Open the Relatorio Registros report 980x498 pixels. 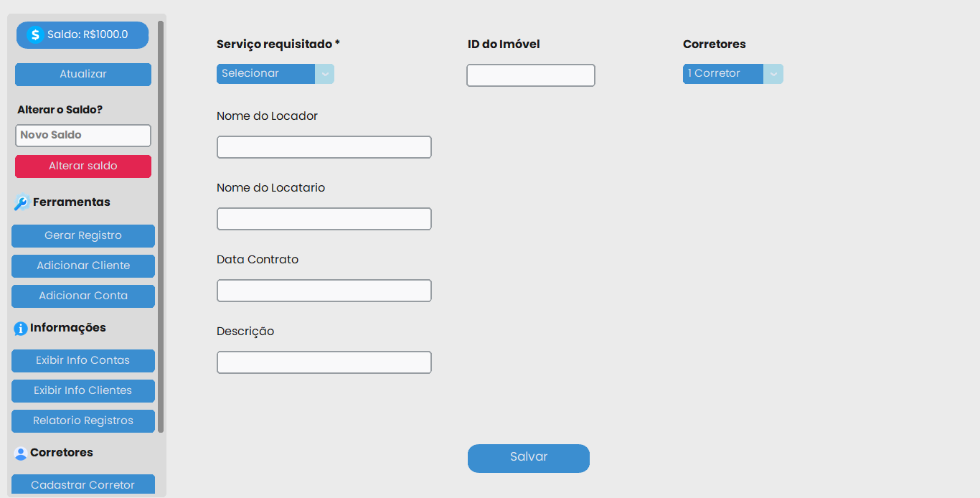pyautogui.click(x=83, y=421)
